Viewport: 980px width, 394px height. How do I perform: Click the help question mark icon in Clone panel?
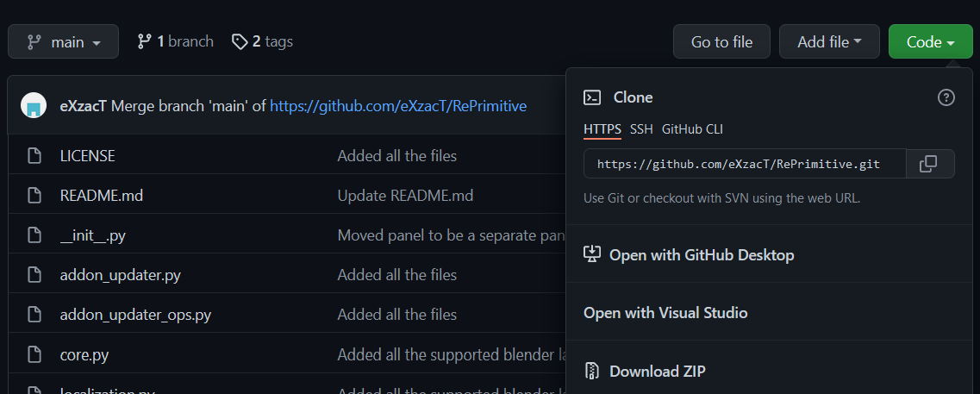click(x=946, y=97)
